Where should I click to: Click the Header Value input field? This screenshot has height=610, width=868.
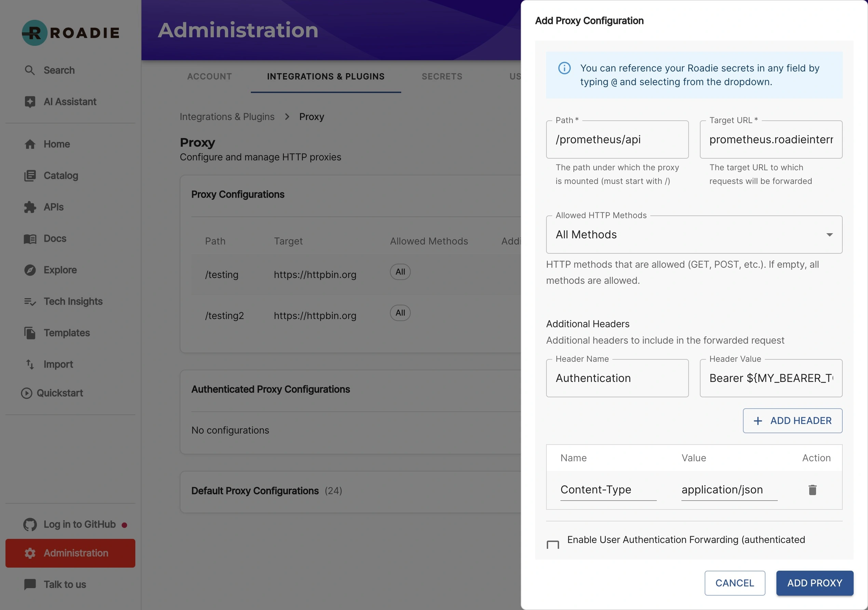[x=771, y=378]
